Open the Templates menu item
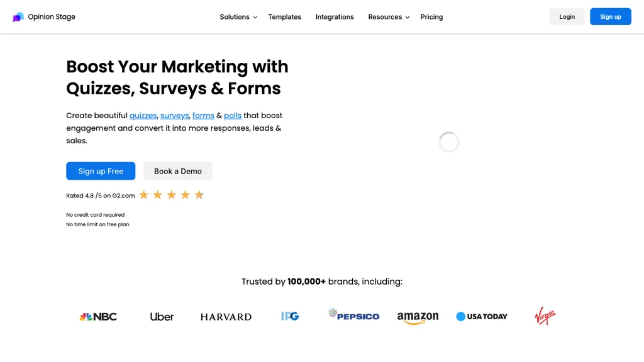The image size is (644, 362). 284,17
